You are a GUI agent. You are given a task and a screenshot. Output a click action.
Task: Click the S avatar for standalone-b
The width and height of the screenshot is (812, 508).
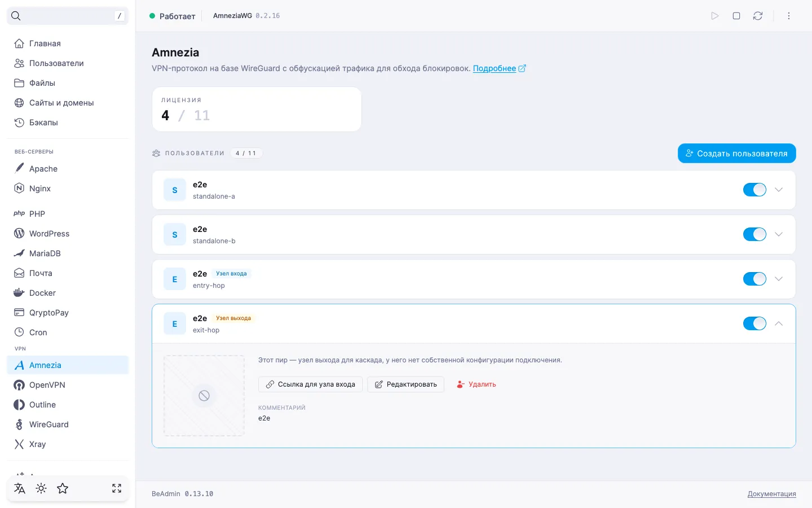175,235
